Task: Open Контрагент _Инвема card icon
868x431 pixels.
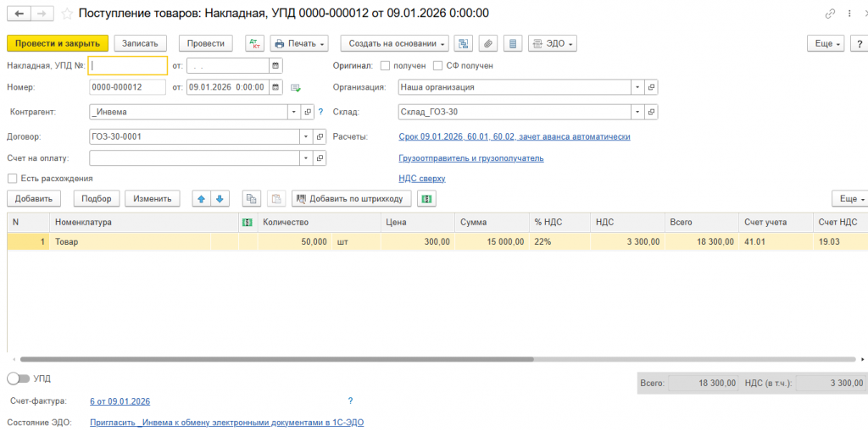Action: 308,112
